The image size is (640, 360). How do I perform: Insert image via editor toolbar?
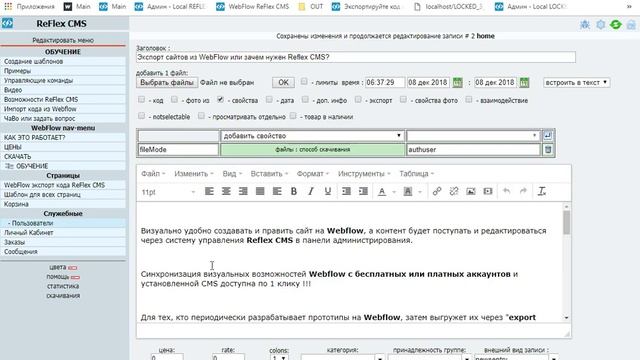tap(471, 191)
